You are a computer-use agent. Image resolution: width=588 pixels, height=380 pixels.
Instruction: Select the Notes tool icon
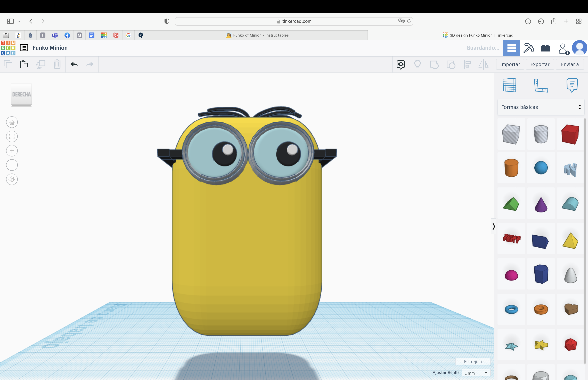(572, 85)
